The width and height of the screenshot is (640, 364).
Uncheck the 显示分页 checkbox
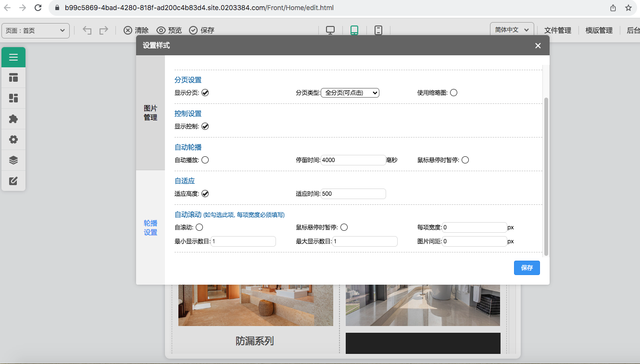click(x=205, y=93)
